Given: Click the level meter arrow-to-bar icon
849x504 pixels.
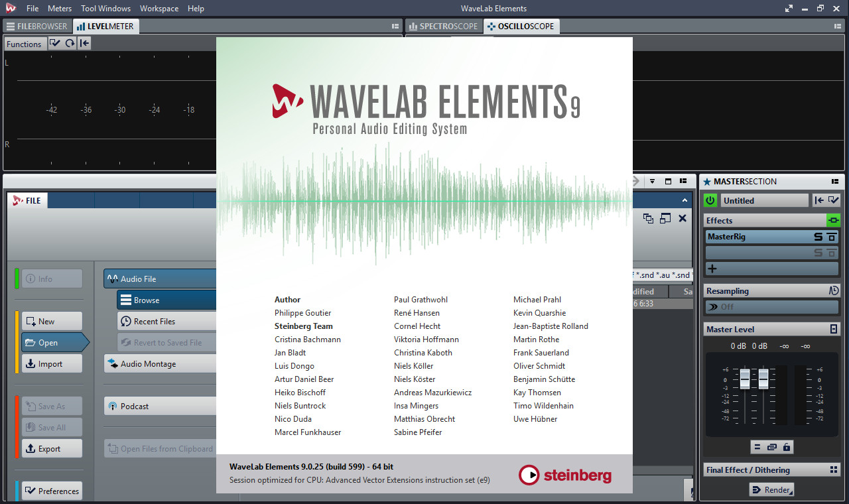Looking at the screenshot, I should (84, 44).
